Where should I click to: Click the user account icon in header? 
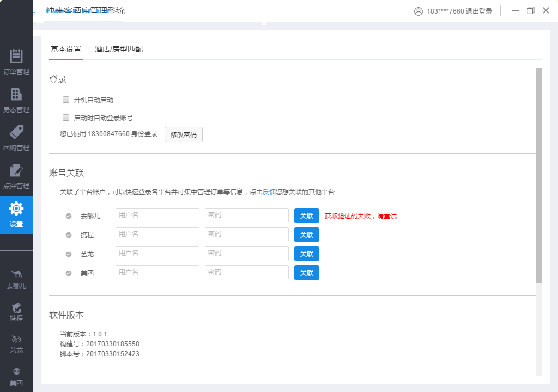(418, 11)
